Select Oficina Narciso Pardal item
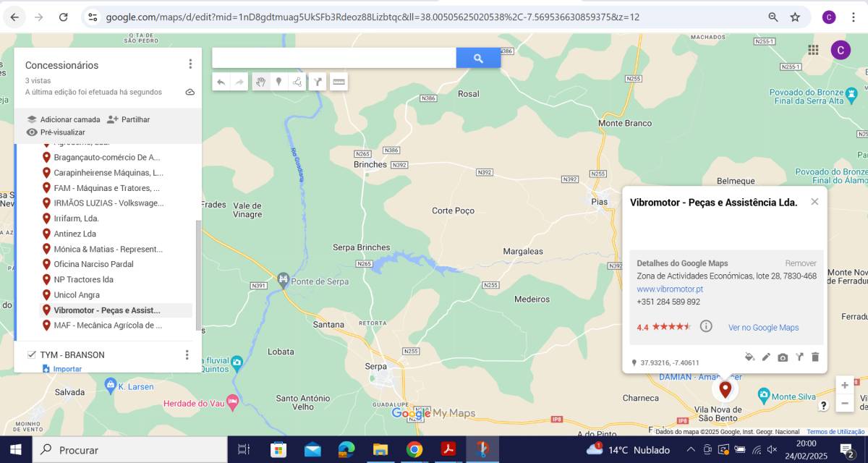 tap(116, 264)
